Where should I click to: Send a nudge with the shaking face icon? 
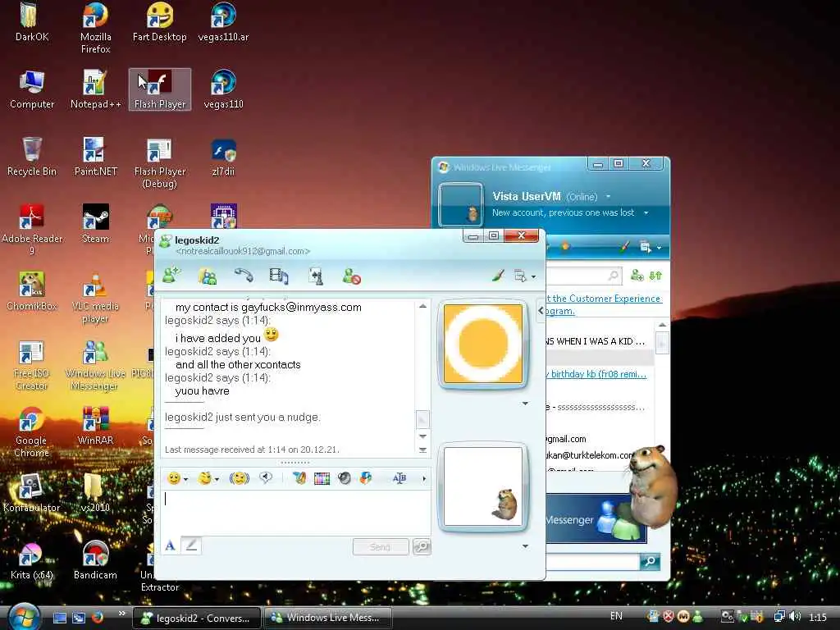240,478
